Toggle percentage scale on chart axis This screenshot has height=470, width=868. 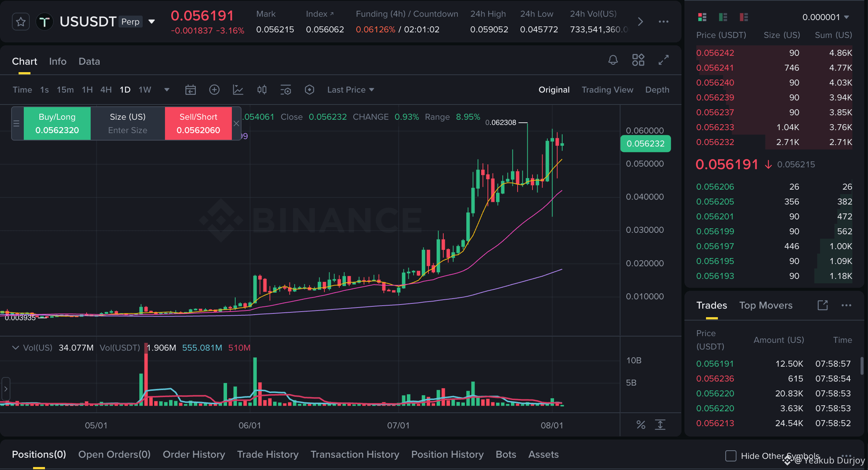pos(641,425)
